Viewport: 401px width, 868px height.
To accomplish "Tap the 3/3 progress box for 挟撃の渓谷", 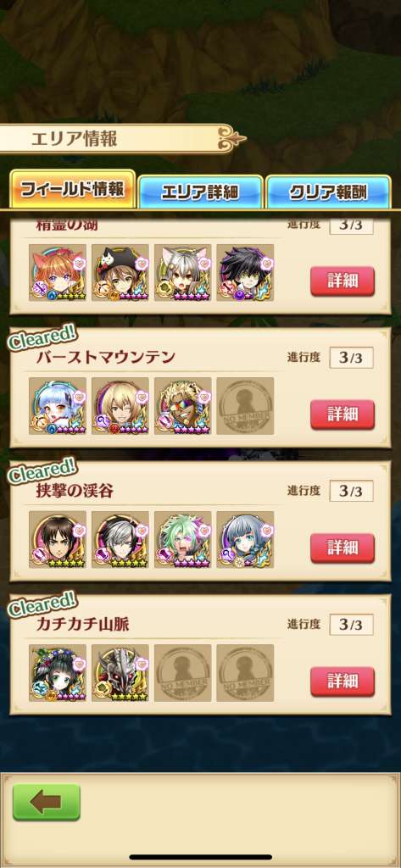I will coord(351,491).
